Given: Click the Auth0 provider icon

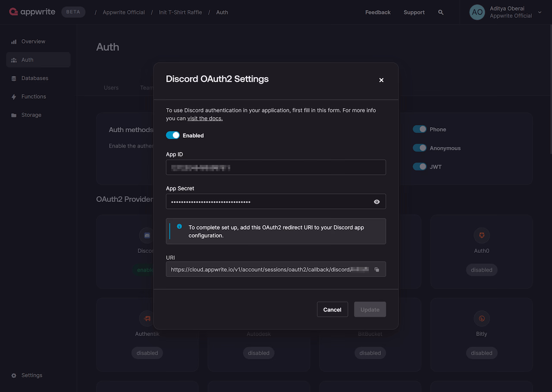Looking at the screenshot, I should (482, 235).
